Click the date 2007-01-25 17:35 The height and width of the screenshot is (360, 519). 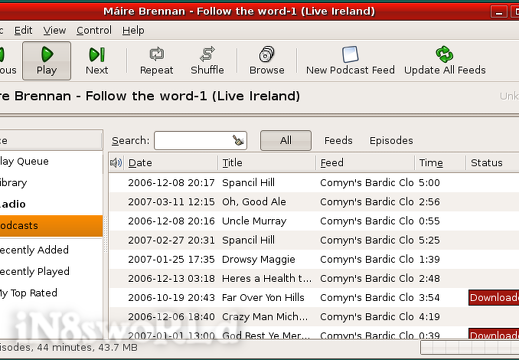171,259
